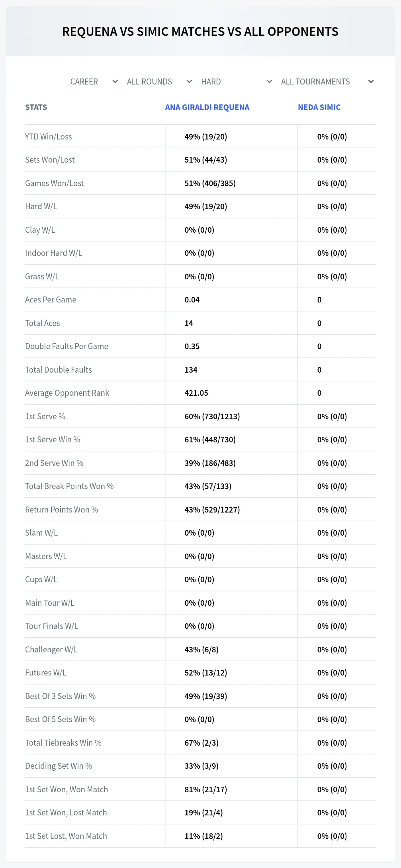This screenshot has width=401, height=868.
Task: Click the chevron beside CAREER
Action: [115, 82]
